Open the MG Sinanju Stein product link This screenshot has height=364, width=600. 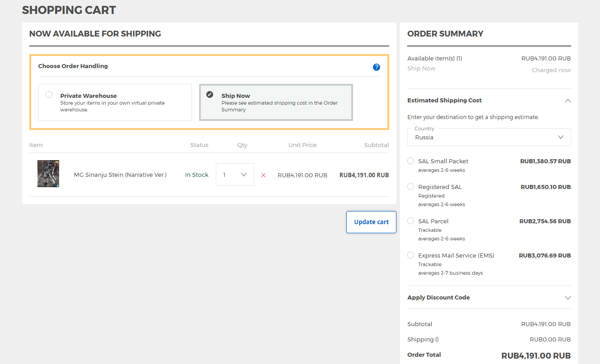(x=120, y=175)
